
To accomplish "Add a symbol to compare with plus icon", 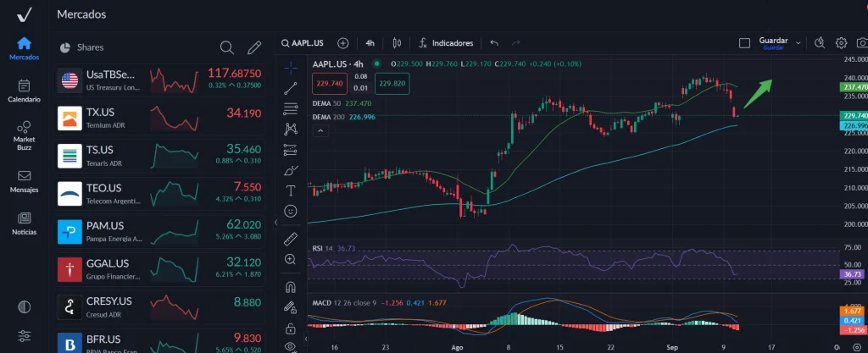I will pos(343,43).
